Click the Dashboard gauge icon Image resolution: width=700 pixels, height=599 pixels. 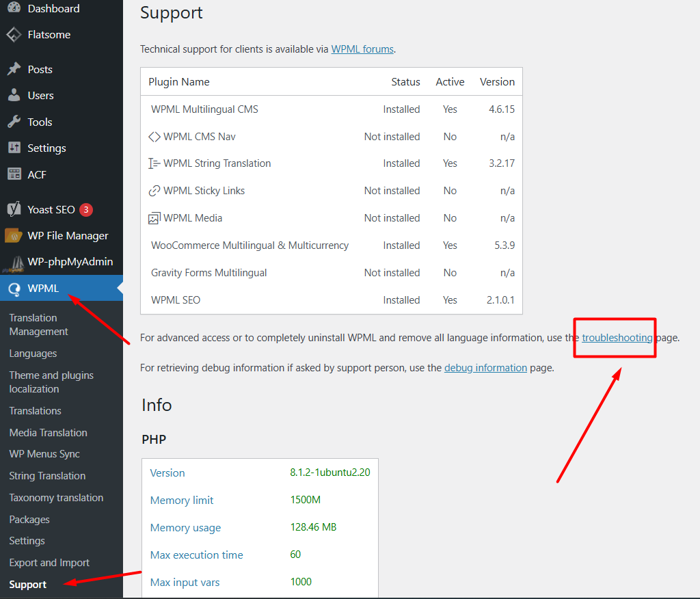14,8
